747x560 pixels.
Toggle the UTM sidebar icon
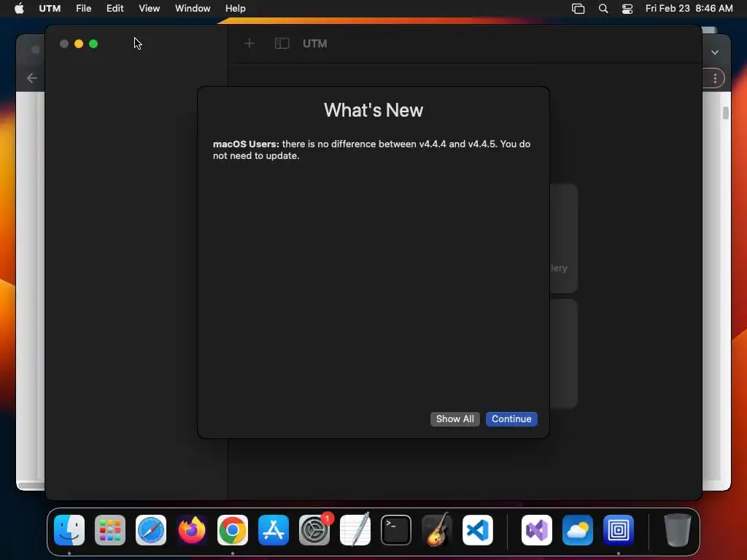click(282, 44)
